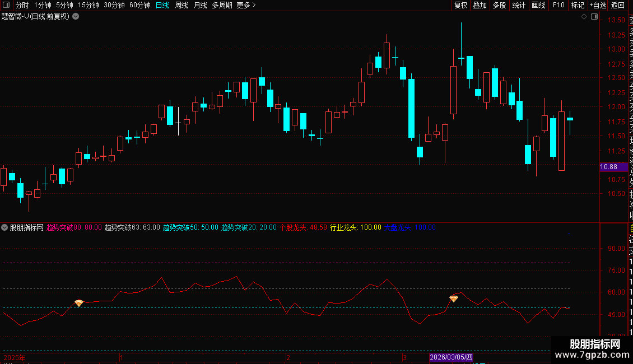Click the 返回 back button
This screenshot has height=364, width=633.
click(x=618, y=5)
